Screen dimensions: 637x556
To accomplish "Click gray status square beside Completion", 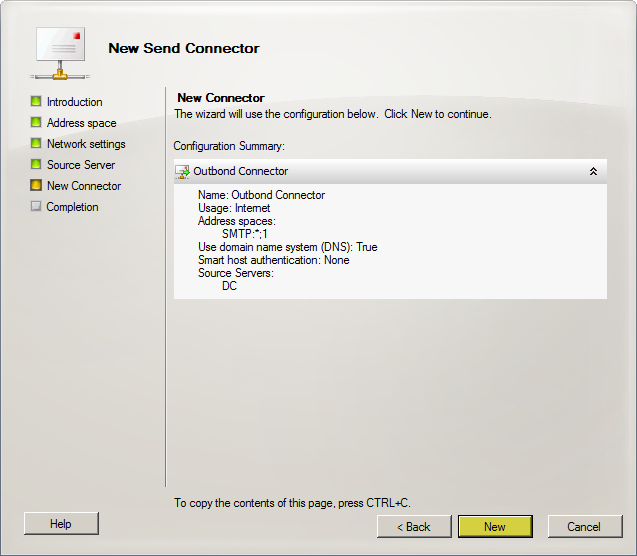I will [x=36, y=206].
